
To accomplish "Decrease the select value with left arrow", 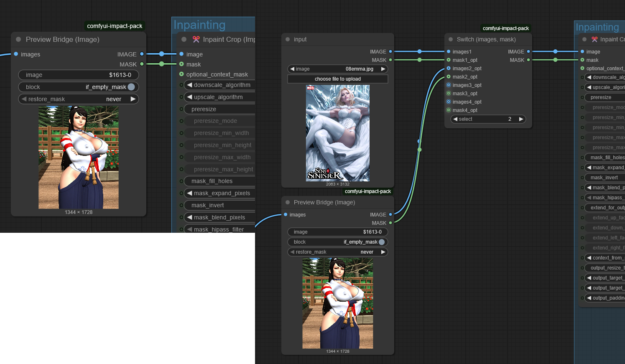I will (455, 119).
